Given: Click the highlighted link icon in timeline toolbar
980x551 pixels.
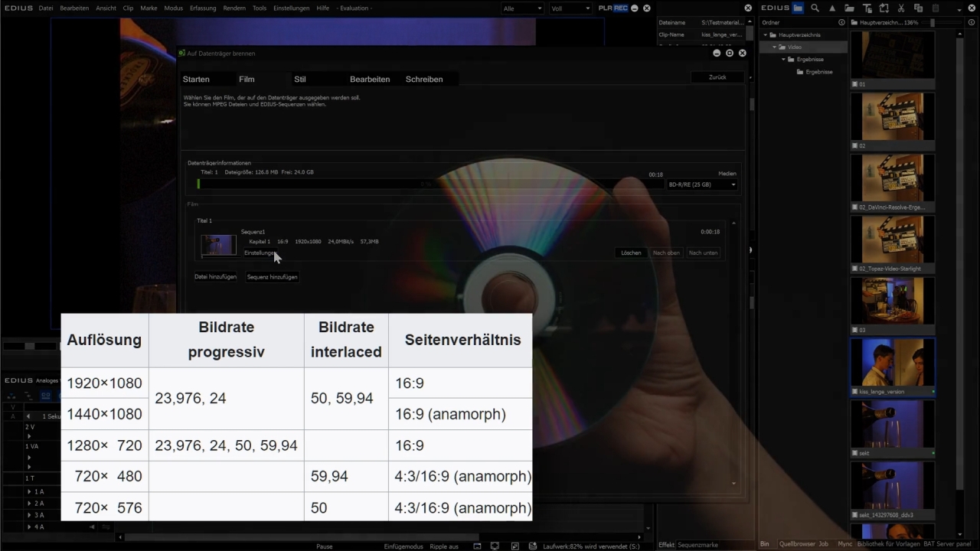Looking at the screenshot, I should coord(46,396).
